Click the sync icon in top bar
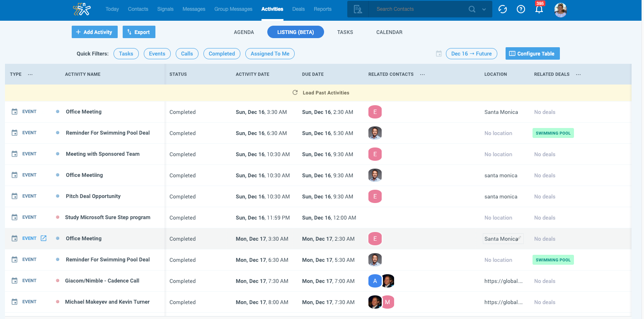Viewport: 644px width, 319px height. click(x=502, y=9)
